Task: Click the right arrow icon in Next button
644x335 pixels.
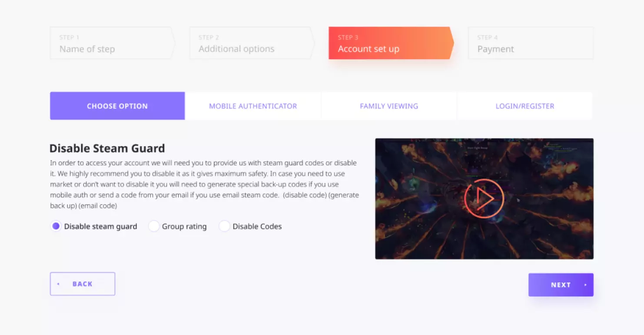Action: click(585, 285)
